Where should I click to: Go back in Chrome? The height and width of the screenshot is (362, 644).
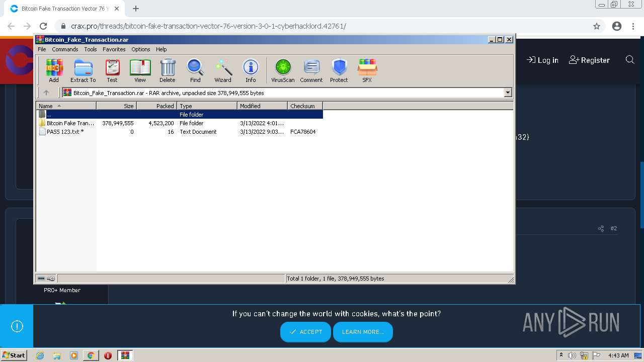click(11, 26)
